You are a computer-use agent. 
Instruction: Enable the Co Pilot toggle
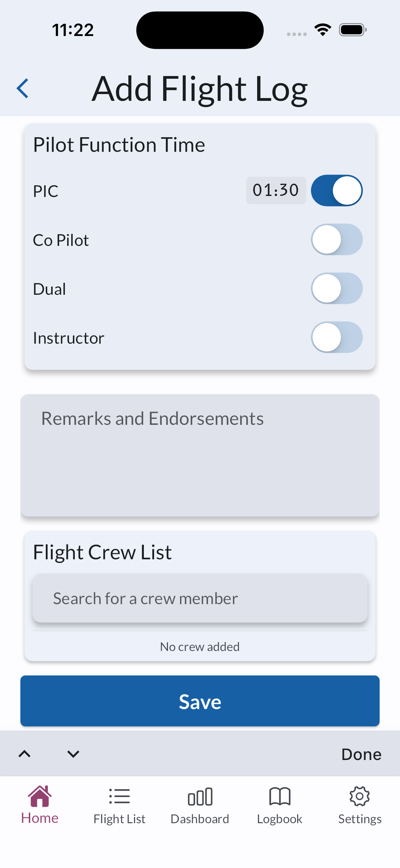(x=337, y=239)
